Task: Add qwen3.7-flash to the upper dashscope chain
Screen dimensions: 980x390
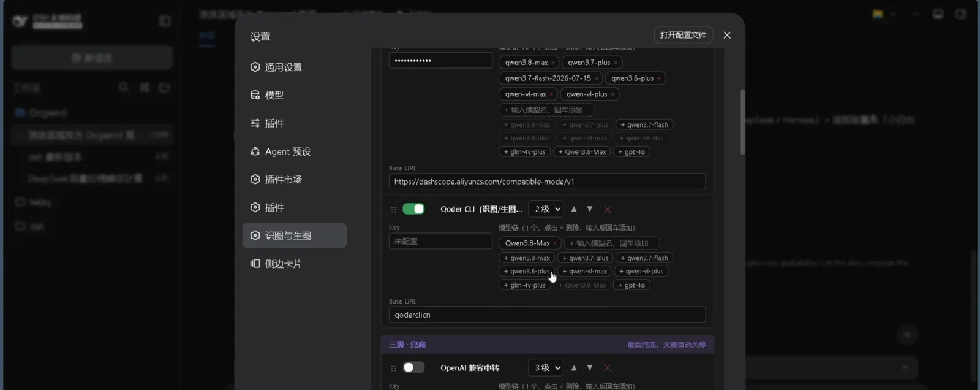Action: (x=644, y=124)
